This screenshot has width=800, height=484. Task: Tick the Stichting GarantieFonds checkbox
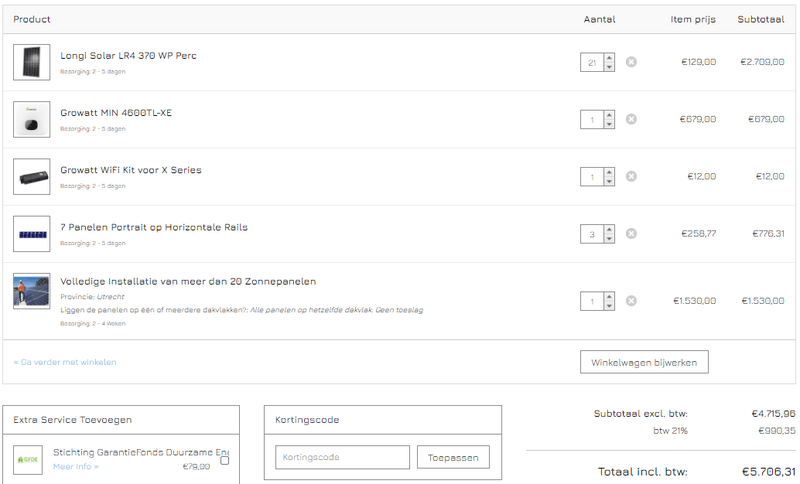(x=224, y=461)
